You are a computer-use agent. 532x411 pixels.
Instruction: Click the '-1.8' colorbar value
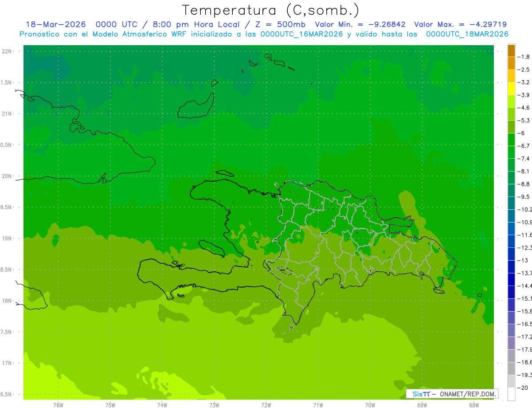[524, 57]
